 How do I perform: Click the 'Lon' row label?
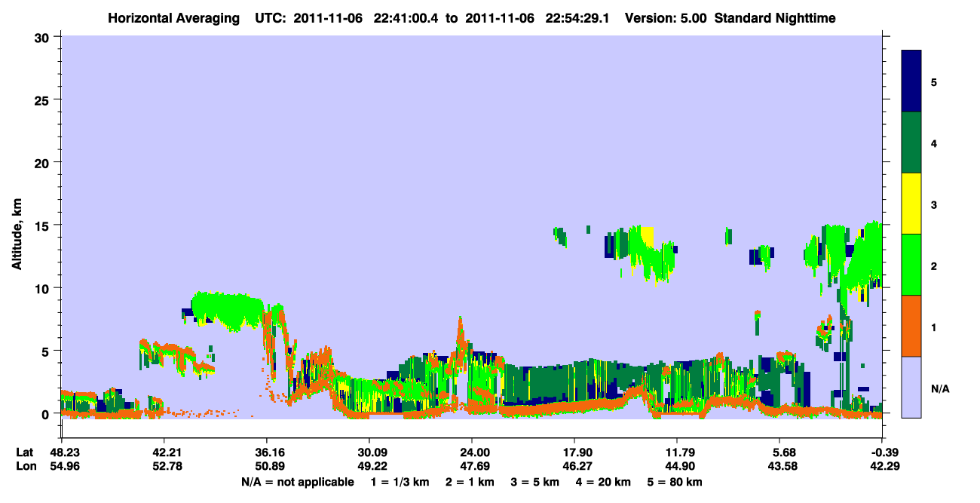[x=26, y=466]
